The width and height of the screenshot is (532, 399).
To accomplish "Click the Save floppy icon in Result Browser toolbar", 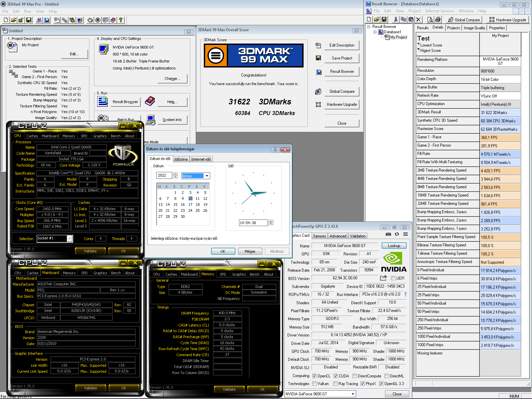I will point(384,20).
